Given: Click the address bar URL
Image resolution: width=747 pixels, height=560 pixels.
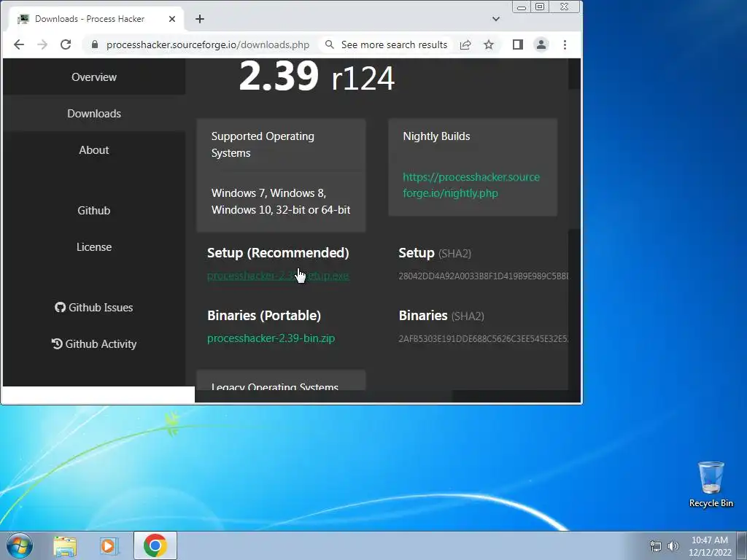Looking at the screenshot, I should point(208,44).
